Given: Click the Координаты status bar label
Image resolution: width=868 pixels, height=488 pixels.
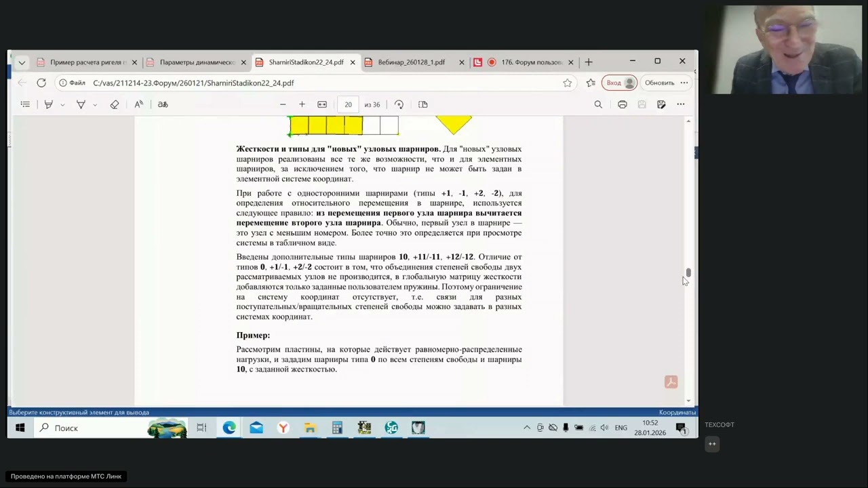Looking at the screenshot, I should (677, 412).
